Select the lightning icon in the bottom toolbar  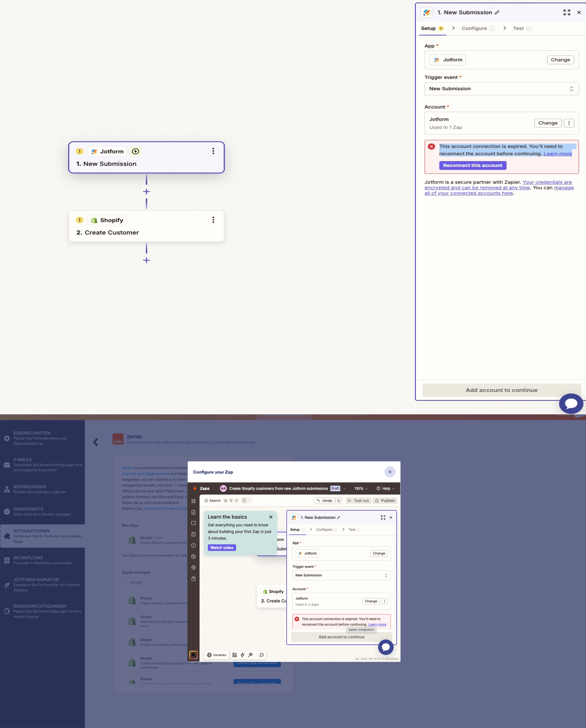pos(242,655)
